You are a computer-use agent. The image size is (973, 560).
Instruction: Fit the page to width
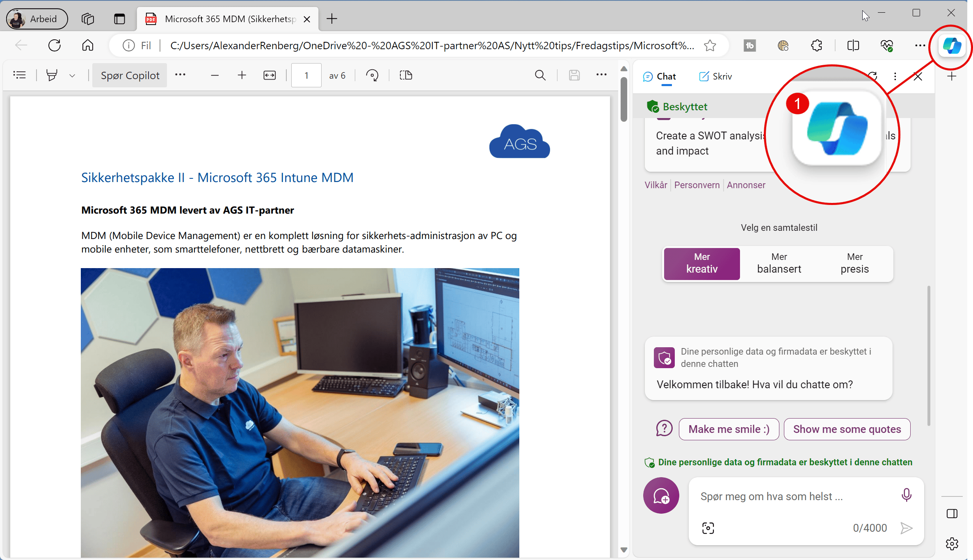270,75
